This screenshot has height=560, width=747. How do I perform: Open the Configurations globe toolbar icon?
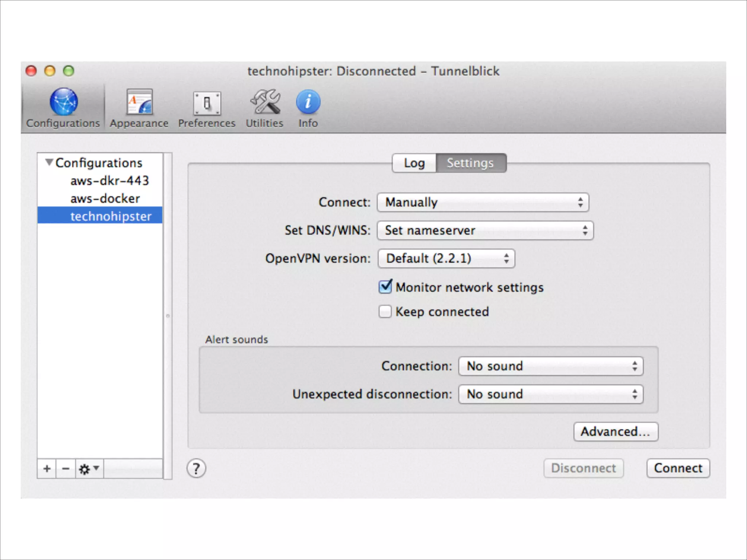[x=63, y=102]
